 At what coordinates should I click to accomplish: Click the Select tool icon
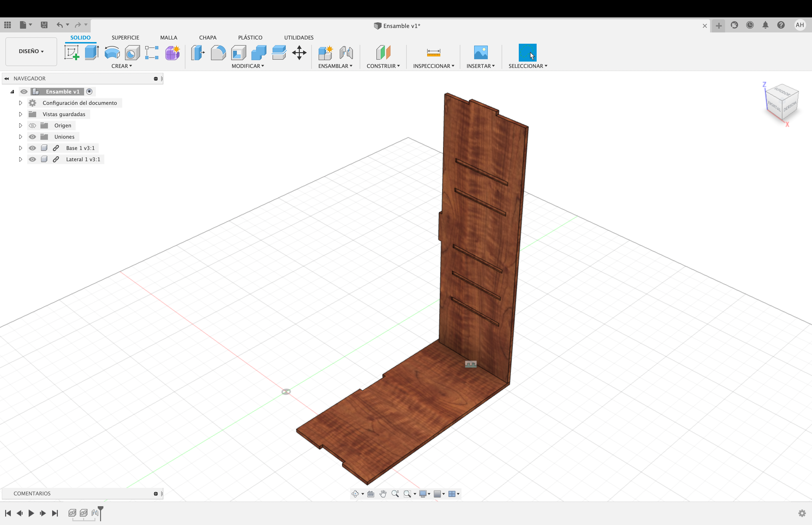(x=527, y=52)
